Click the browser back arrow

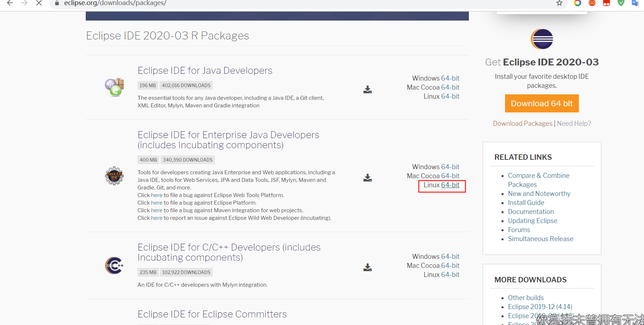point(10,3)
